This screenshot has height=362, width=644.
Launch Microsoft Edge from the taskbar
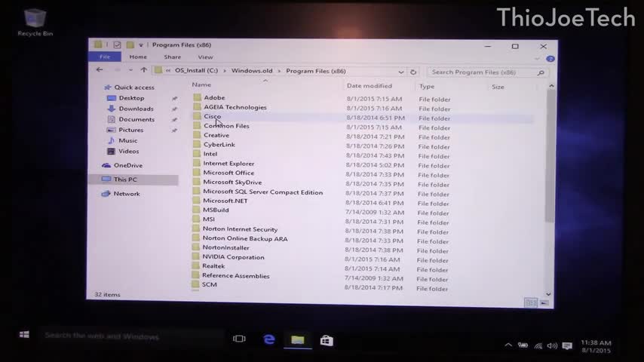click(269, 339)
